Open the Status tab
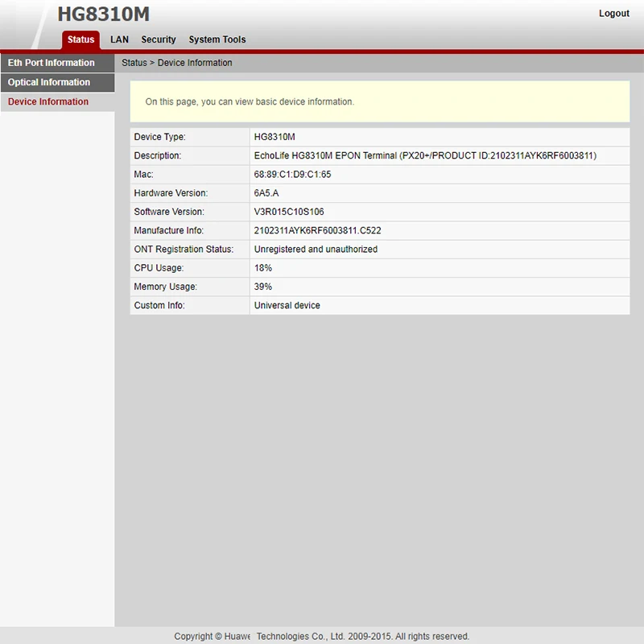This screenshot has width=644, height=644. [x=81, y=39]
